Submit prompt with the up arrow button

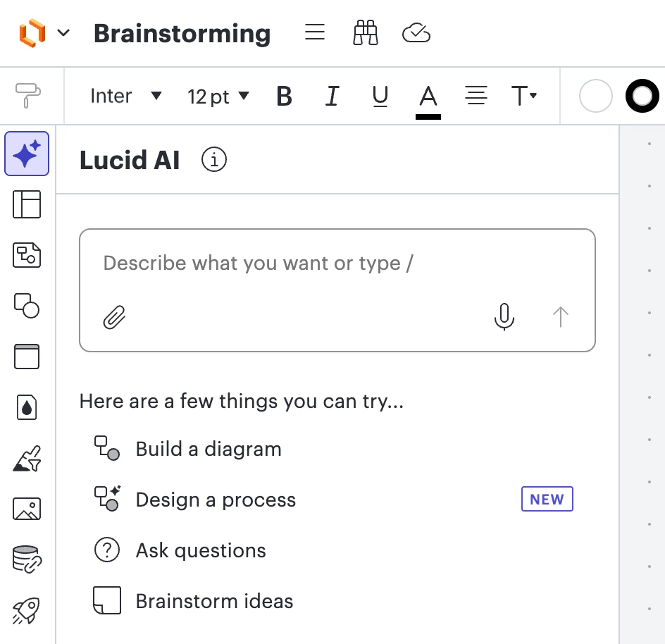(x=560, y=317)
